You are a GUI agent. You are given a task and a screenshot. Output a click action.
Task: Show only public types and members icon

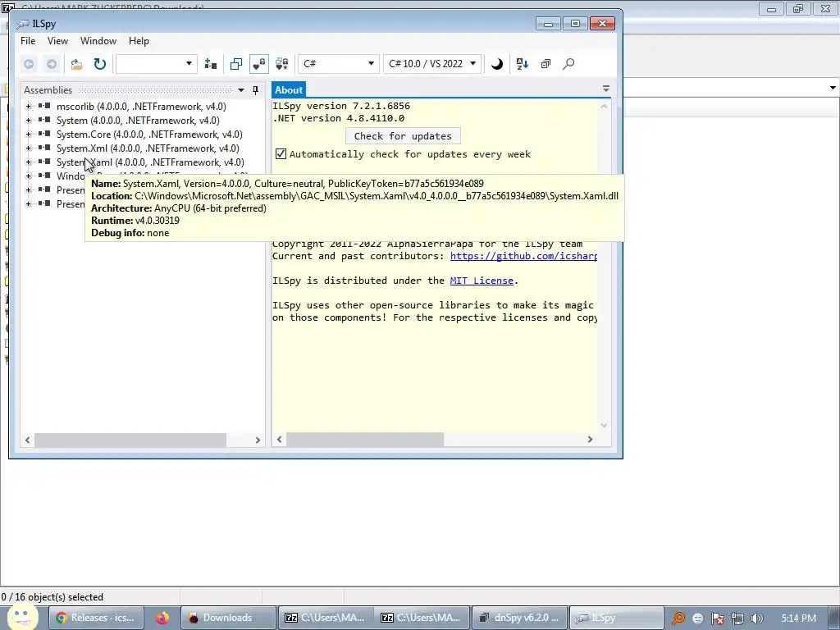[x=236, y=64]
